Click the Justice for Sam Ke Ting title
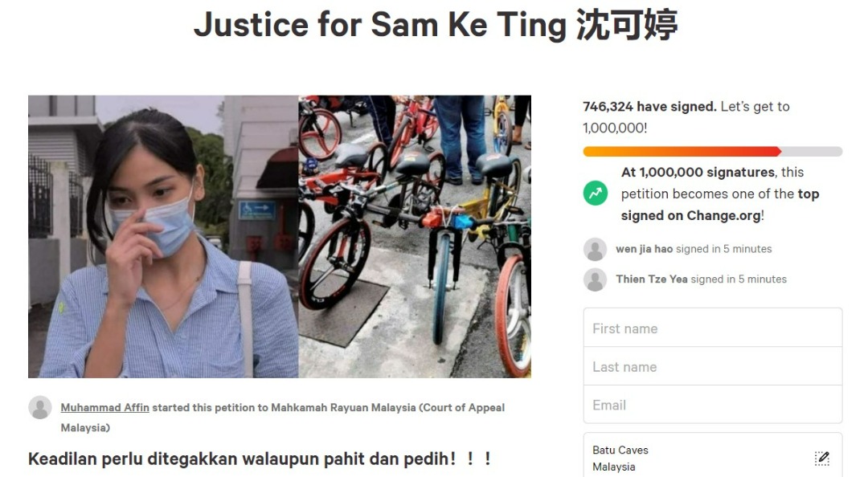868x477 pixels. tap(435, 24)
